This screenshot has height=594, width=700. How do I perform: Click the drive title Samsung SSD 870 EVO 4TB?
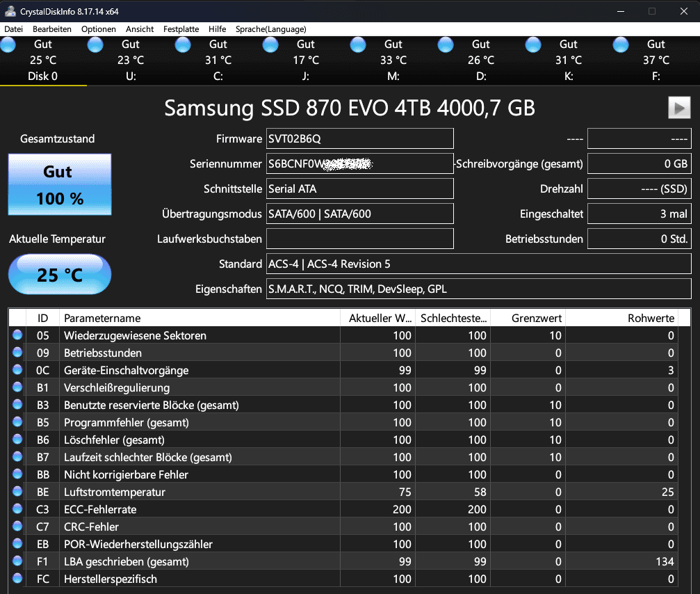coord(350,108)
